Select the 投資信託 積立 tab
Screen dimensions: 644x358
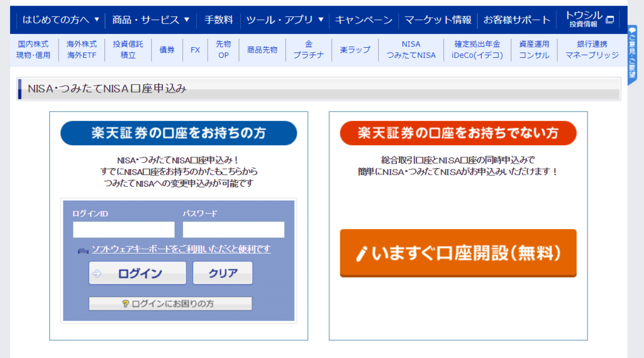point(128,50)
